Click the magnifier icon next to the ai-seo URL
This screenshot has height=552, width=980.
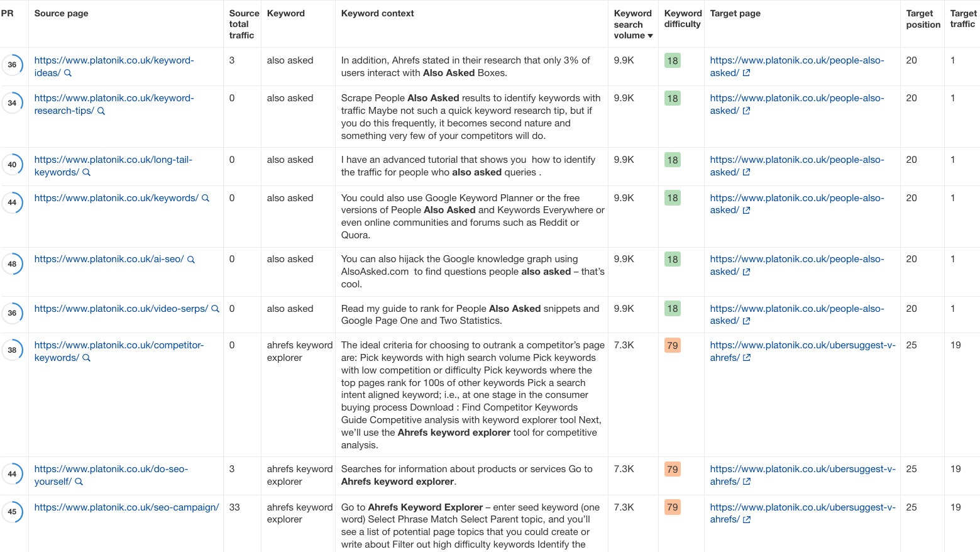pos(191,259)
